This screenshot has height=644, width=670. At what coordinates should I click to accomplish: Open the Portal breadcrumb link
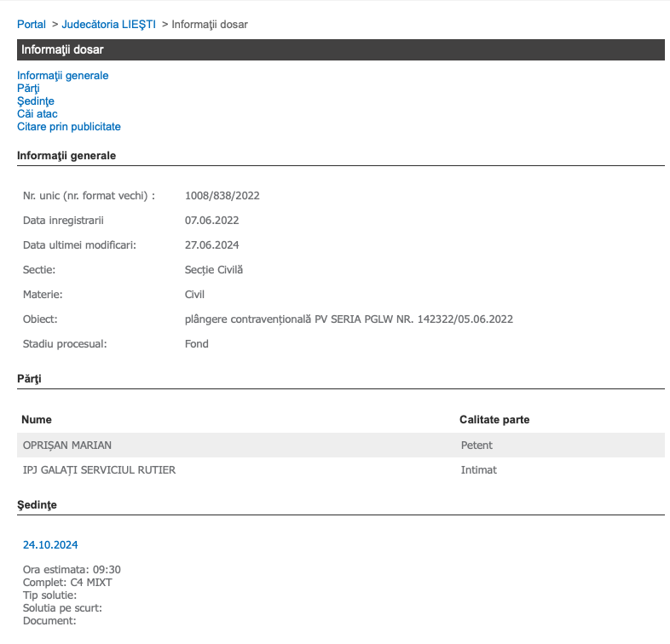[32, 25]
